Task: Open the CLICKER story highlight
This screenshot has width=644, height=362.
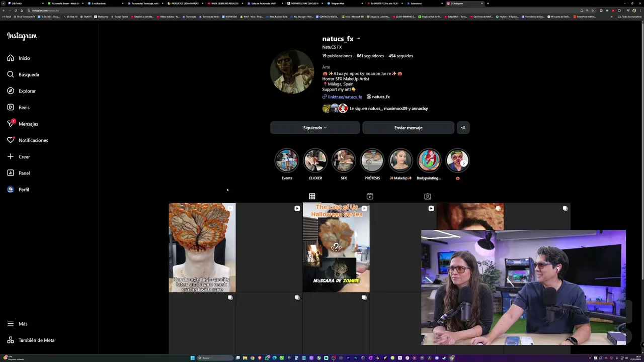Action: coord(315,161)
